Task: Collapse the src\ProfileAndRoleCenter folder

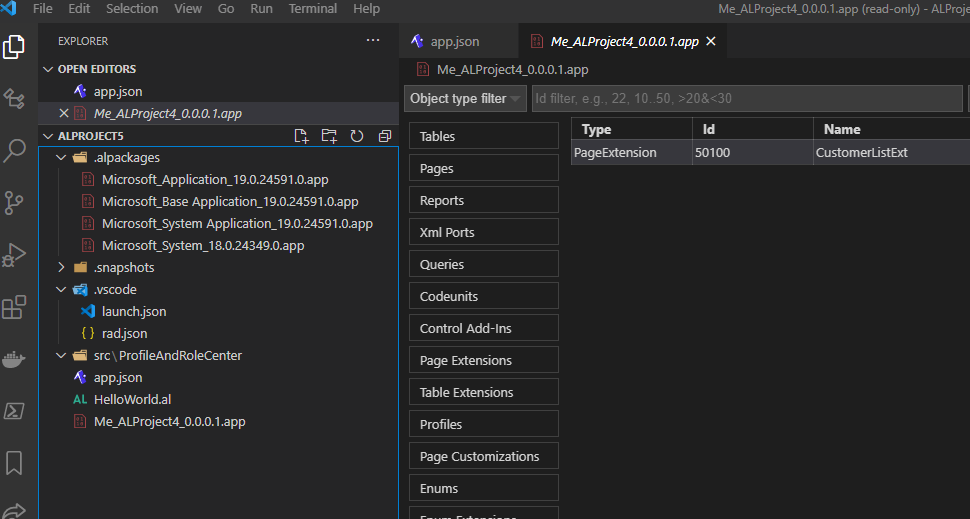Action: [x=61, y=356]
